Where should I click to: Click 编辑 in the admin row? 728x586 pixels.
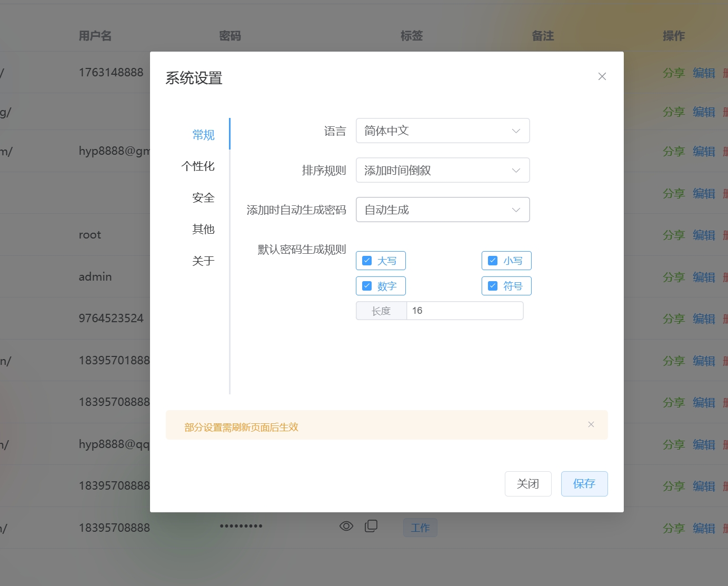coord(704,277)
